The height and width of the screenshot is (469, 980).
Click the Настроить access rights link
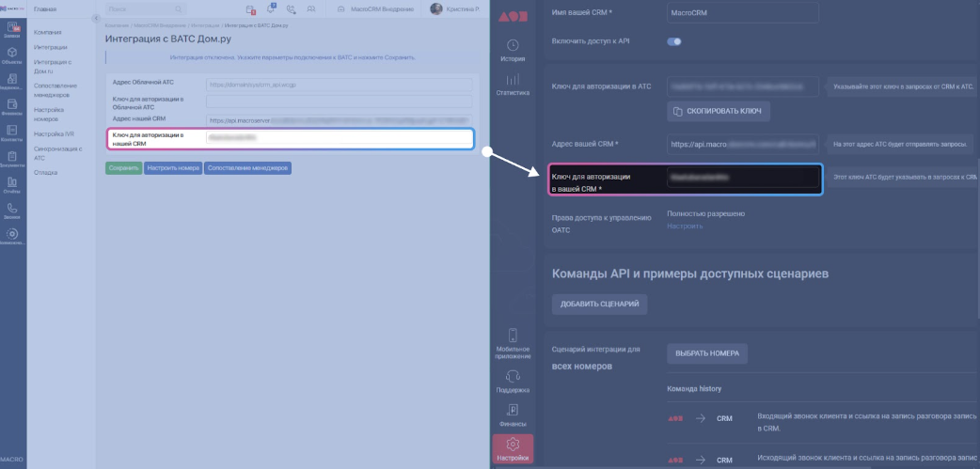click(x=685, y=227)
